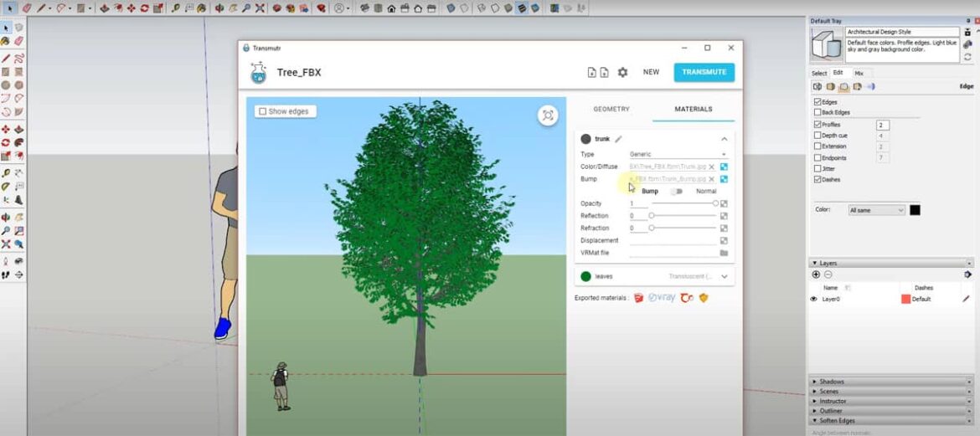Enable the Depth cue checkbox
The height and width of the screenshot is (436, 980).
tap(818, 136)
